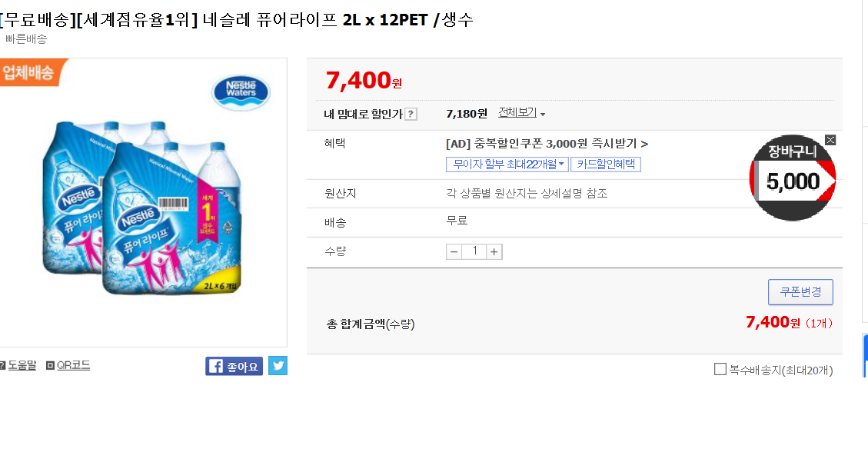Click the 도움말 help icon
This screenshot has height=472, width=868.
2,365
